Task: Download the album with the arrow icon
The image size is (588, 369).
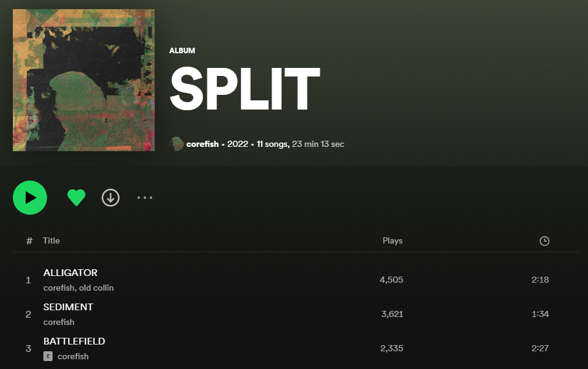Action: tap(111, 198)
